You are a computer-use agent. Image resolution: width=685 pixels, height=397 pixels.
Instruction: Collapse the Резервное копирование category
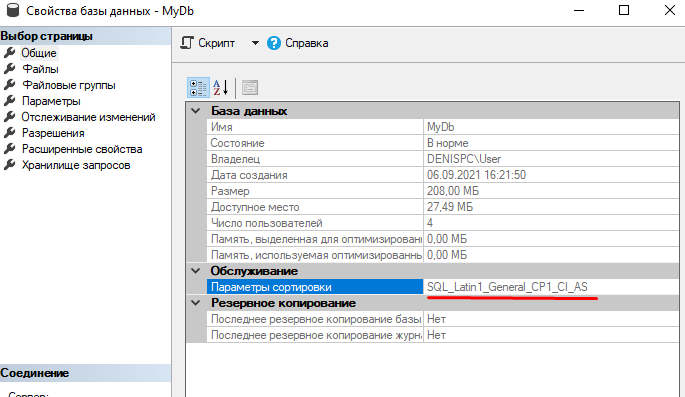pos(196,303)
